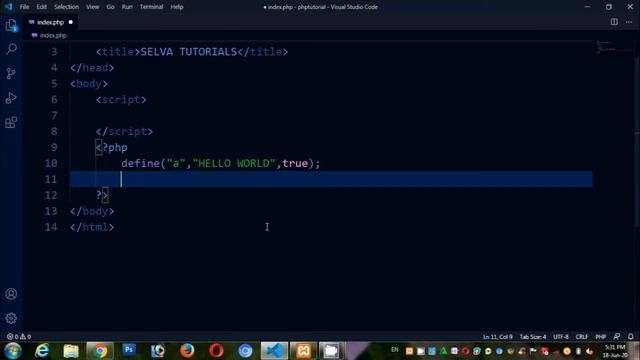Open the Search view in activity bar
640x360 pixels.
click(11, 49)
